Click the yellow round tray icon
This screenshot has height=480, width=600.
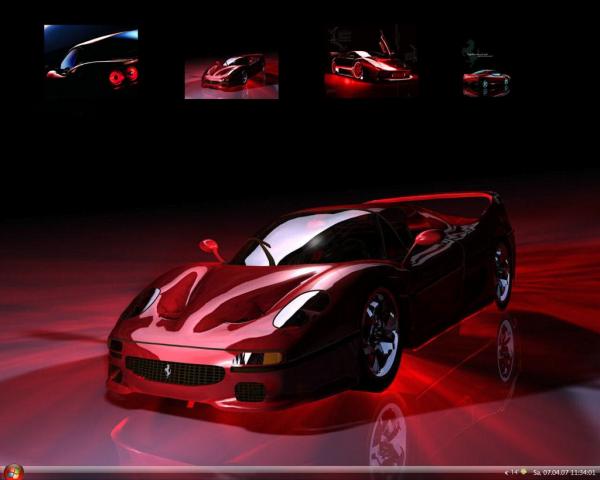tap(523, 472)
